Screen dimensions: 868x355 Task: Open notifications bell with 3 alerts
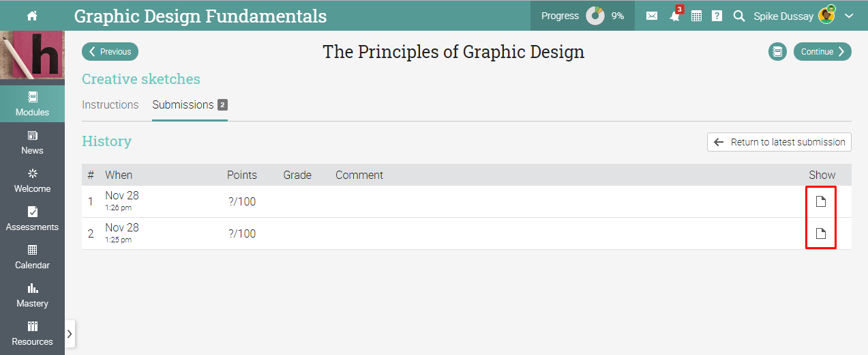(674, 16)
